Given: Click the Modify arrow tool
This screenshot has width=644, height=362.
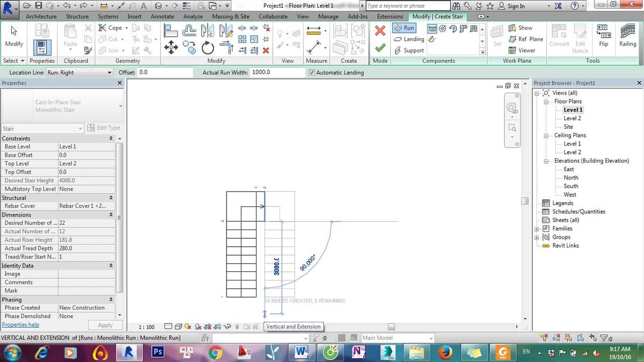Looking at the screenshot, I should pos(13,36).
